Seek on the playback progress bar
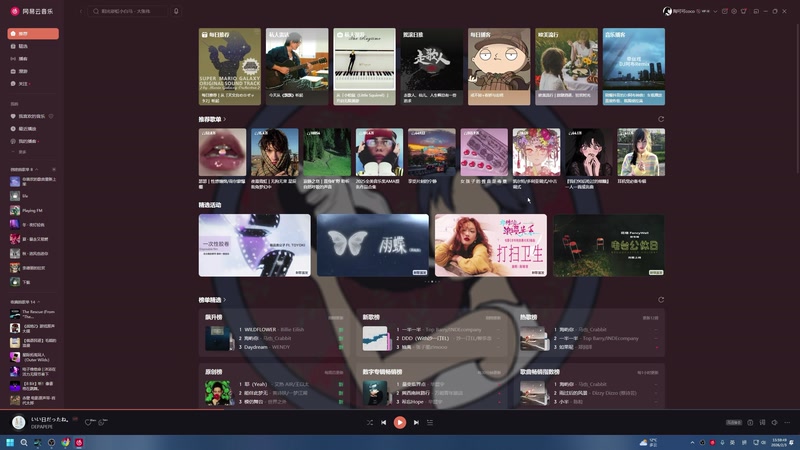Screen dimensions: 800x450 click(400, 410)
